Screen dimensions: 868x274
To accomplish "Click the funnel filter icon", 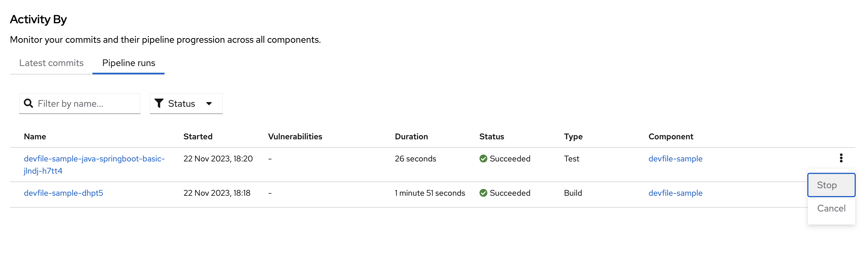I will click(x=159, y=104).
